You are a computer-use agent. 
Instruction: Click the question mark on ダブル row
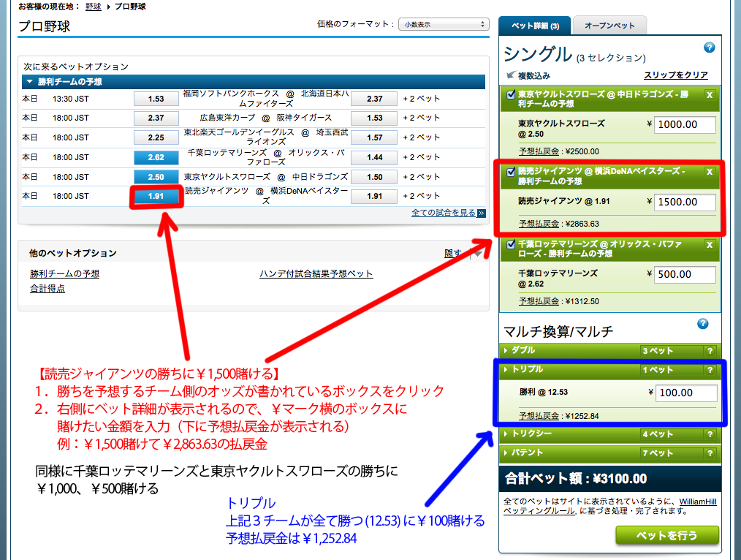(x=709, y=351)
